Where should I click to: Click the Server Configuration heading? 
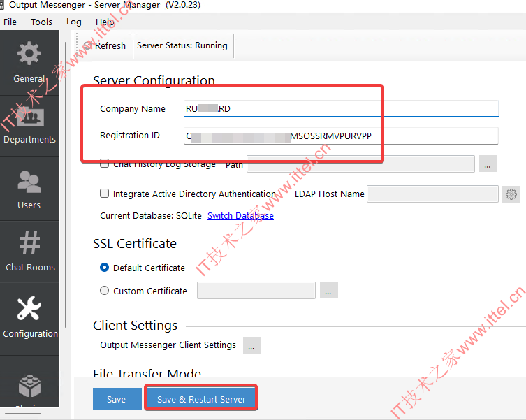click(154, 80)
